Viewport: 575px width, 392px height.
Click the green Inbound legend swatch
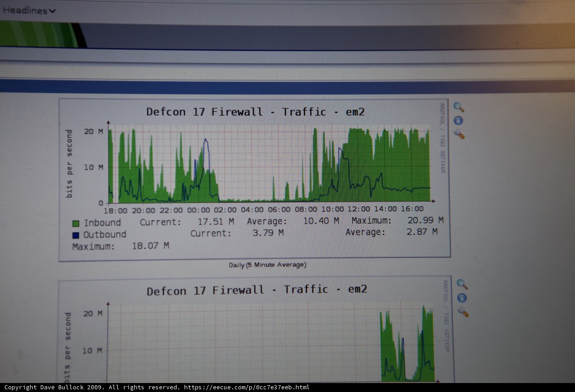tap(75, 223)
